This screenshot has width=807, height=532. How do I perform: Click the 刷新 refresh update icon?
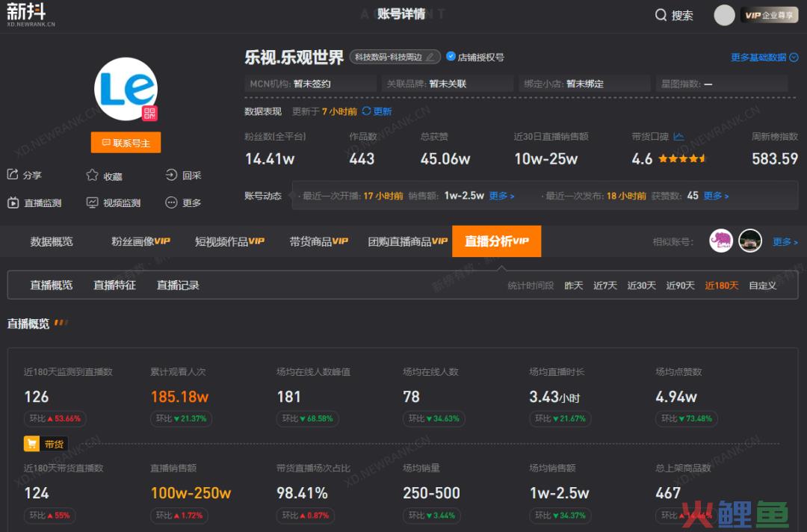point(365,110)
